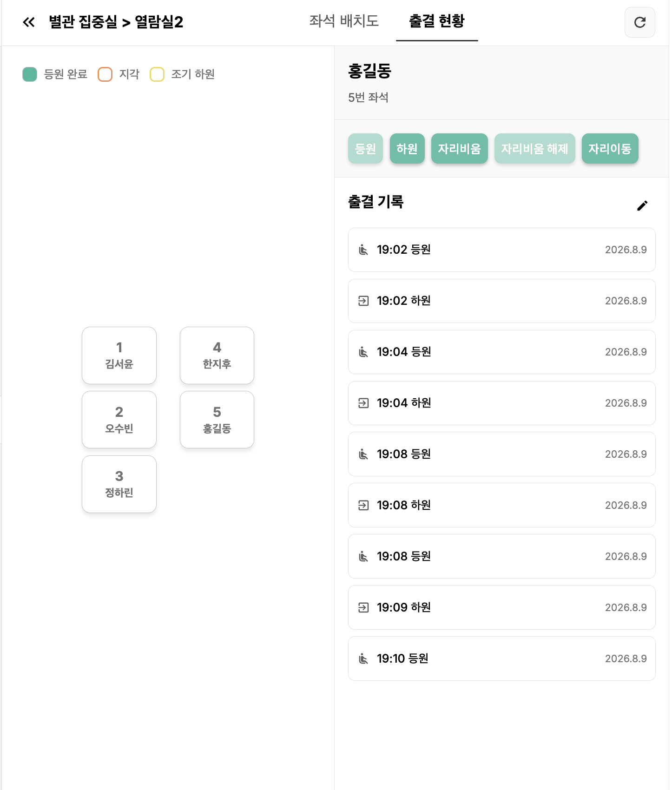This screenshot has height=790, width=672.
Task: Click the 출결 기록 section heading
Action: (376, 202)
